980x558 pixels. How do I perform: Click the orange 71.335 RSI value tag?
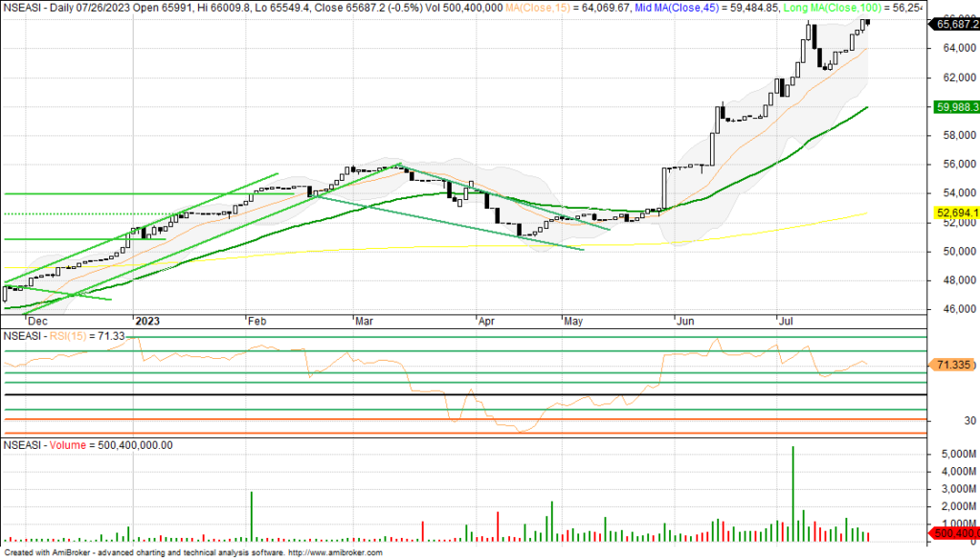(x=950, y=365)
